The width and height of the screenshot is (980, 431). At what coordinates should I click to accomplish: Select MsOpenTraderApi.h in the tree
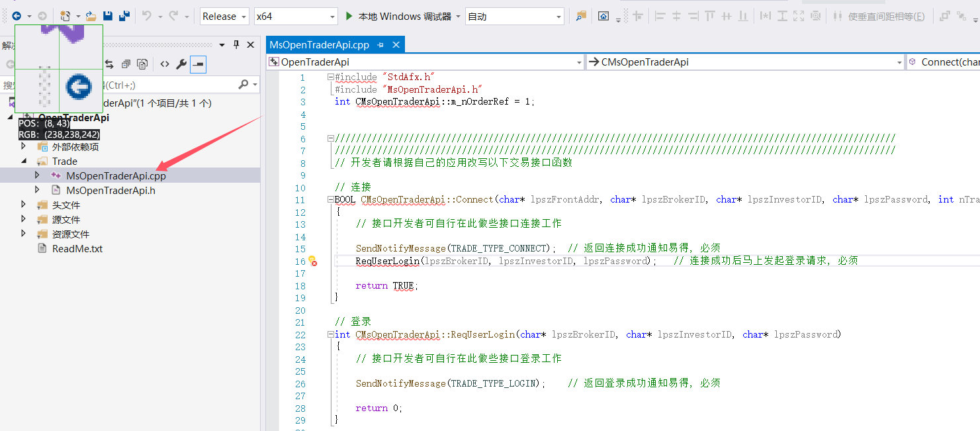tap(111, 191)
